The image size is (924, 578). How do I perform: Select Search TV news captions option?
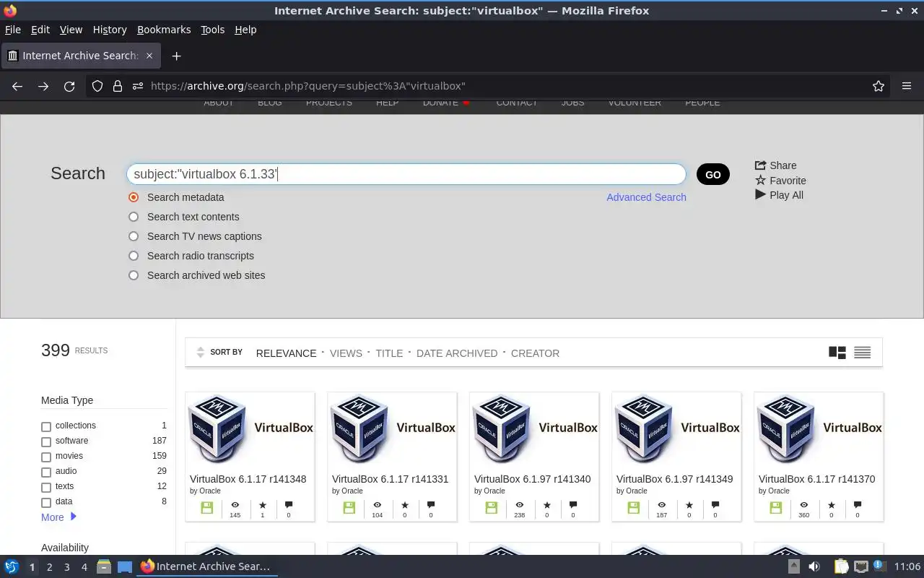coord(134,236)
